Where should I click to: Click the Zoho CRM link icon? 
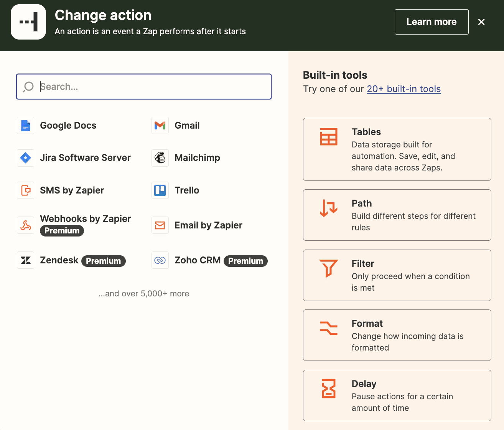click(x=160, y=260)
